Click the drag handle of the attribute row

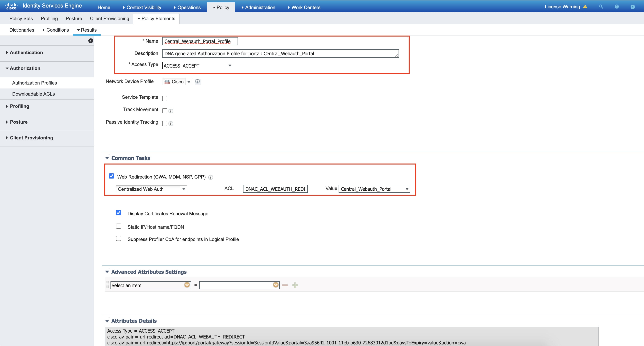tap(108, 285)
